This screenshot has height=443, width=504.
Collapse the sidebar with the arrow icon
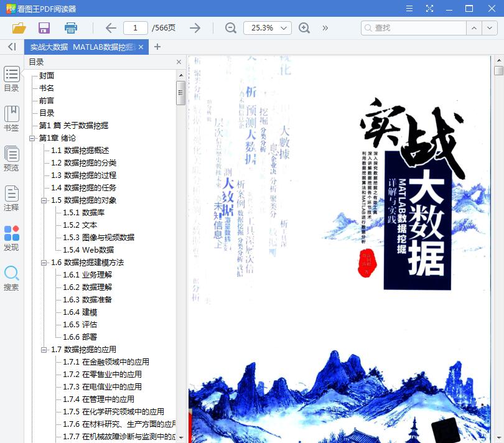12,47
